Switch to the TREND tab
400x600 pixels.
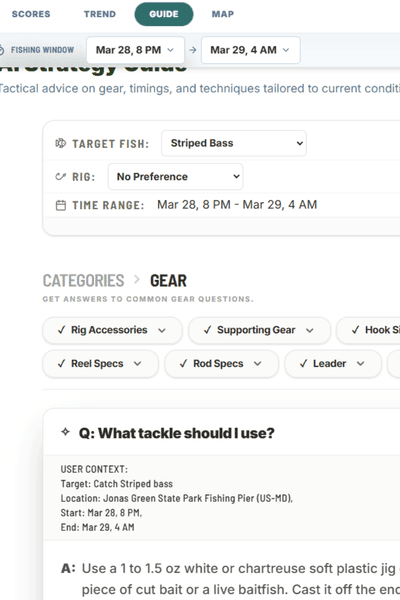tap(100, 14)
